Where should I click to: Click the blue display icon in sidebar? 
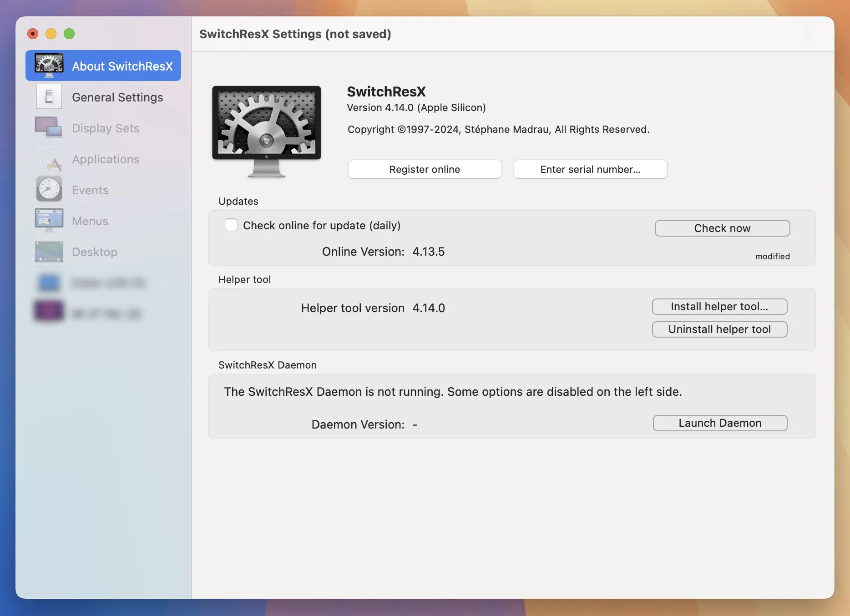pos(49,283)
